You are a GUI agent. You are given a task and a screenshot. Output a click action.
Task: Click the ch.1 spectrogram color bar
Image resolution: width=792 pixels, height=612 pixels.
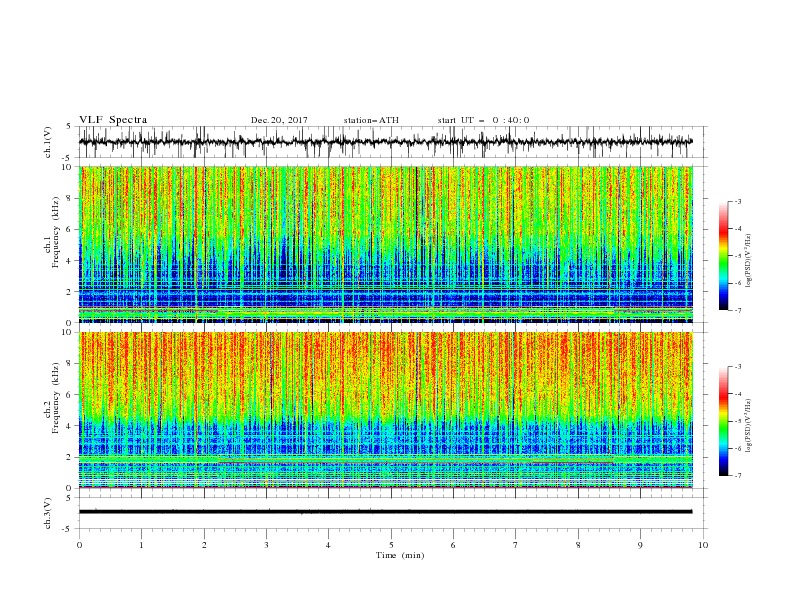(723, 256)
